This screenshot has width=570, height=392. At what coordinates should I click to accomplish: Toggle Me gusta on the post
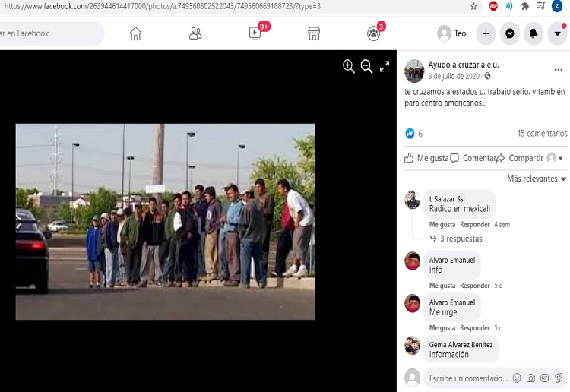(427, 158)
